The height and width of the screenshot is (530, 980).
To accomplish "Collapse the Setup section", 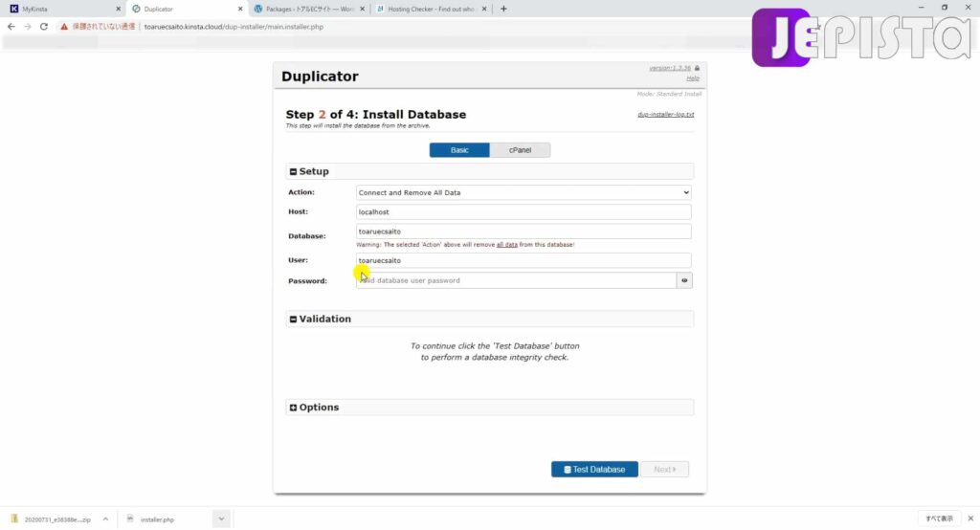I will coord(293,172).
